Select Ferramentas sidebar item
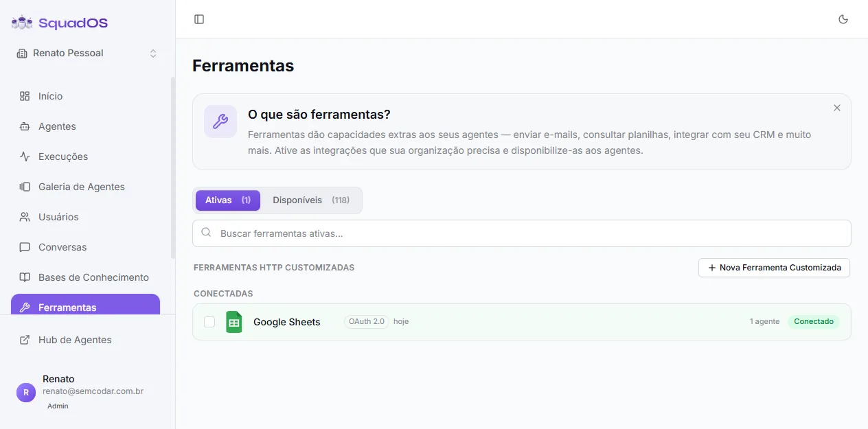Image resolution: width=868 pixels, height=429 pixels. 85,305
